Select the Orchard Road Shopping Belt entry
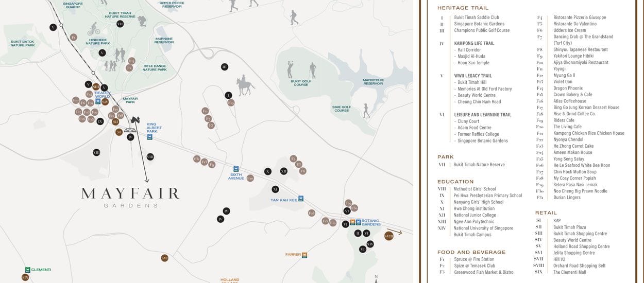 [x=580, y=266]
